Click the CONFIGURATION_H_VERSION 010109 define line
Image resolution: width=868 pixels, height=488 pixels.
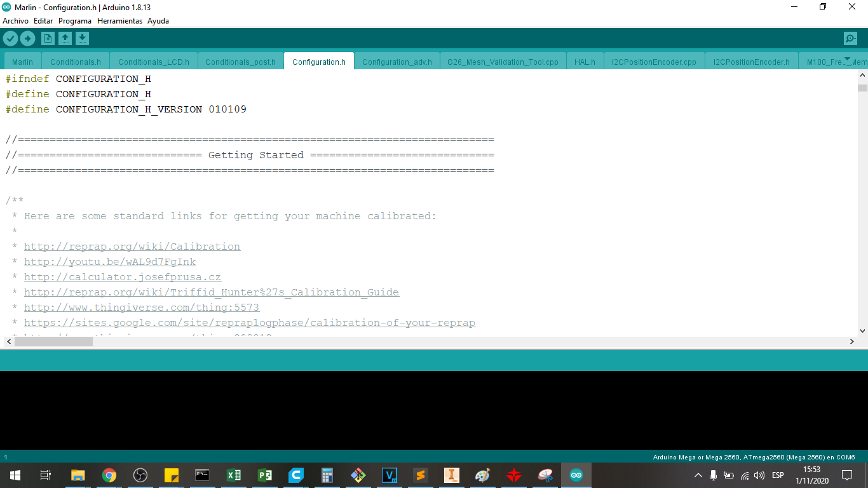click(x=126, y=109)
